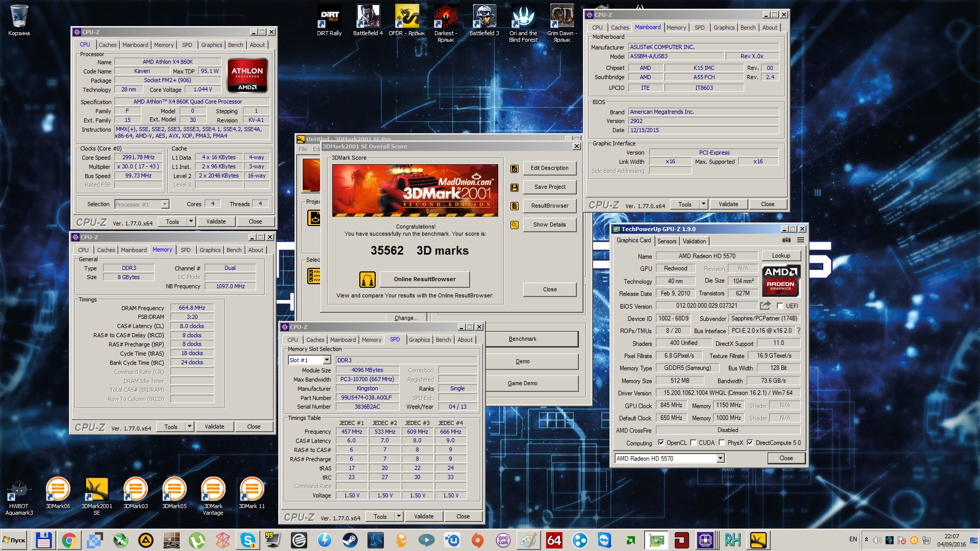The width and height of the screenshot is (980, 551).
Task: Switch to Bench tab in CPU-Z Memory window
Action: (234, 250)
